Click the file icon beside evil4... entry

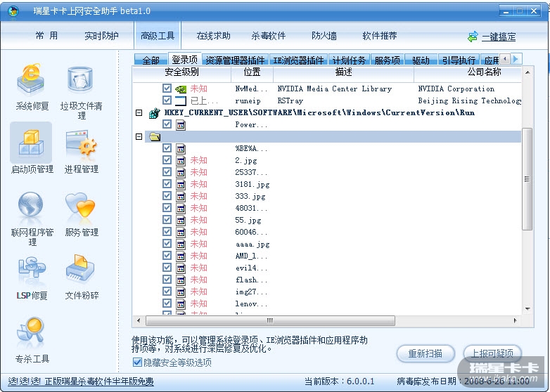(181, 268)
